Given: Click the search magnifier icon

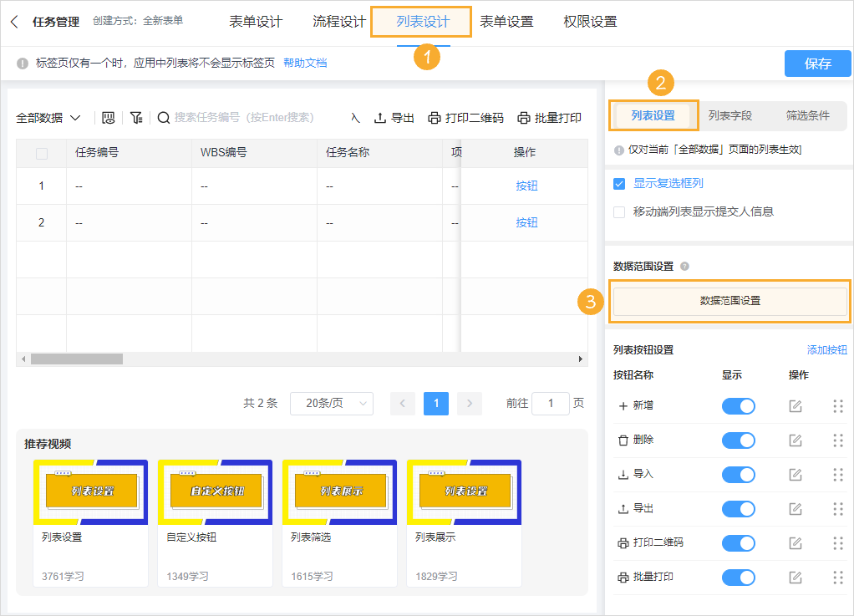Looking at the screenshot, I should tap(164, 117).
